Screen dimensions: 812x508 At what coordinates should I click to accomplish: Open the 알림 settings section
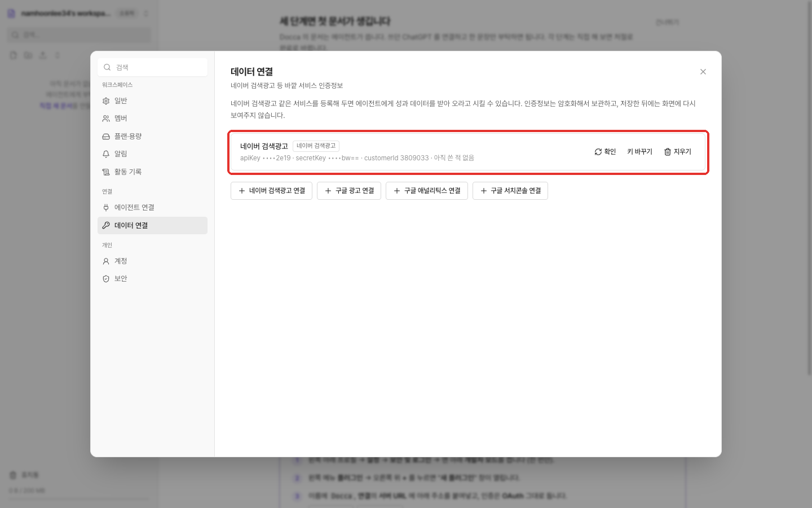152,154
